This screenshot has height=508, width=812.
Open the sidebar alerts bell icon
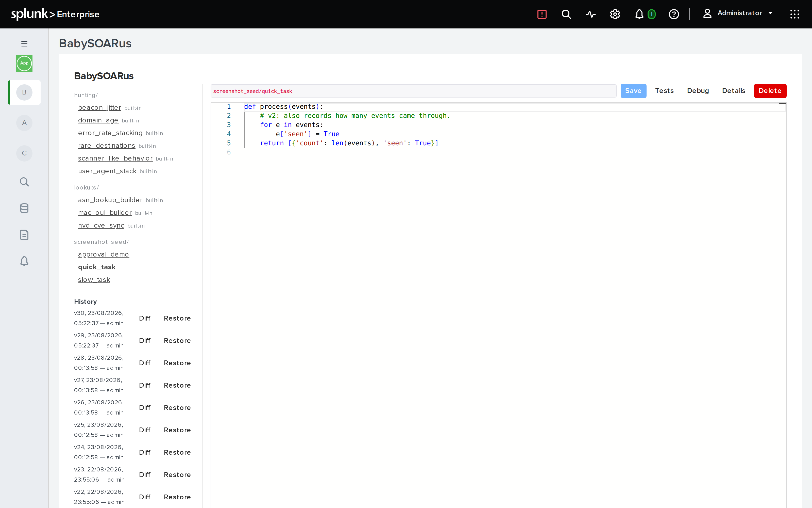(24, 261)
